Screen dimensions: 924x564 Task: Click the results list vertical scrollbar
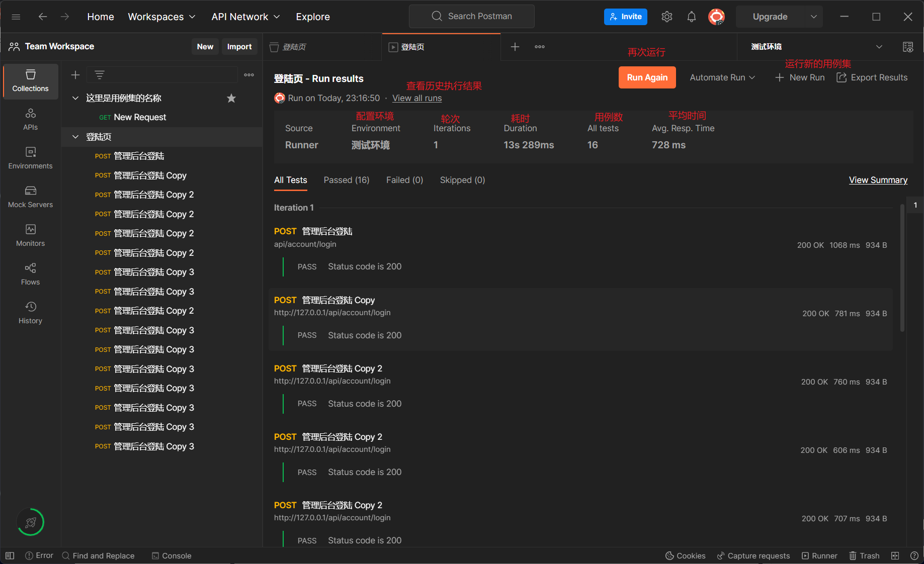[902, 266]
